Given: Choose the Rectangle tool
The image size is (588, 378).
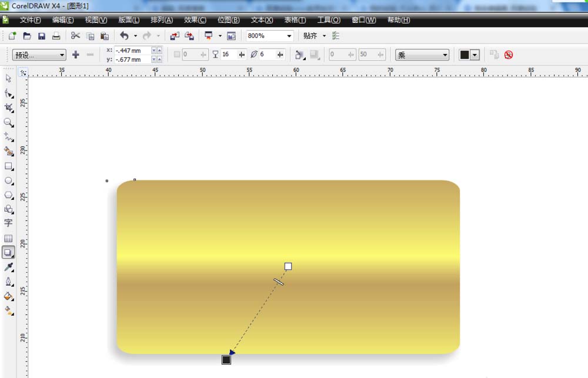Looking at the screenshot, I should click(8, 166).
